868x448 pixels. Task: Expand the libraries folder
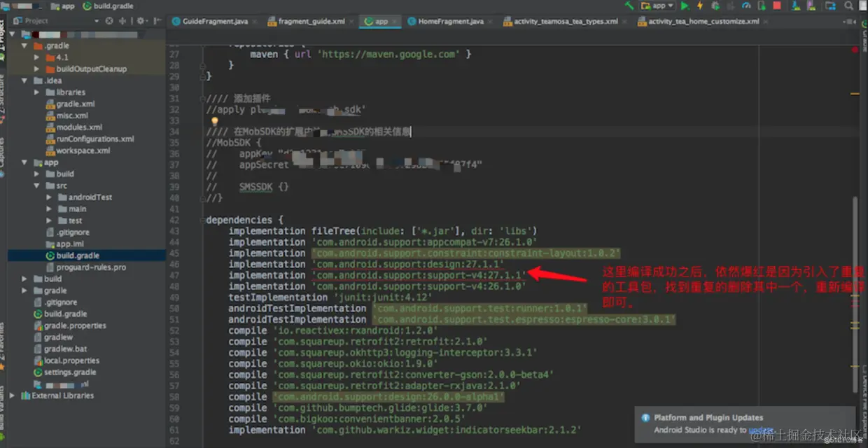click(37, 92)
